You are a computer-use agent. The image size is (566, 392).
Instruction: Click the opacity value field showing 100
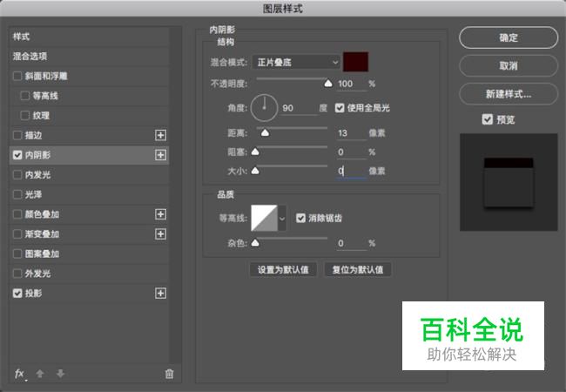coord(351,84)
